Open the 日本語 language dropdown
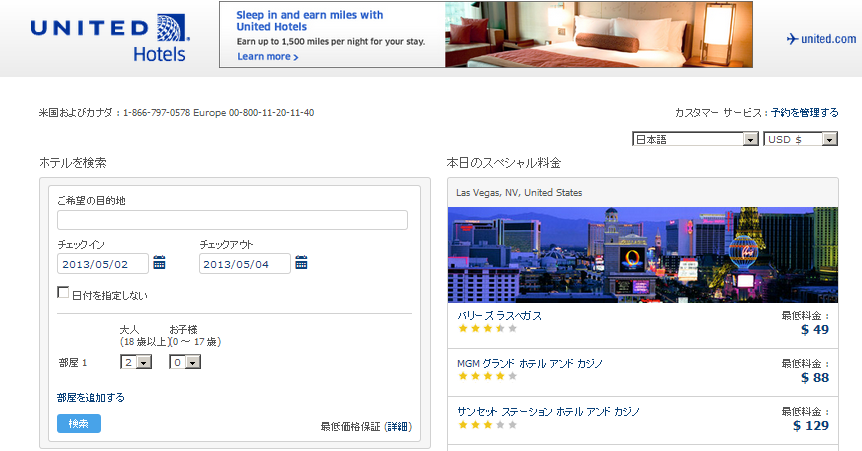 tap(695, 139)
